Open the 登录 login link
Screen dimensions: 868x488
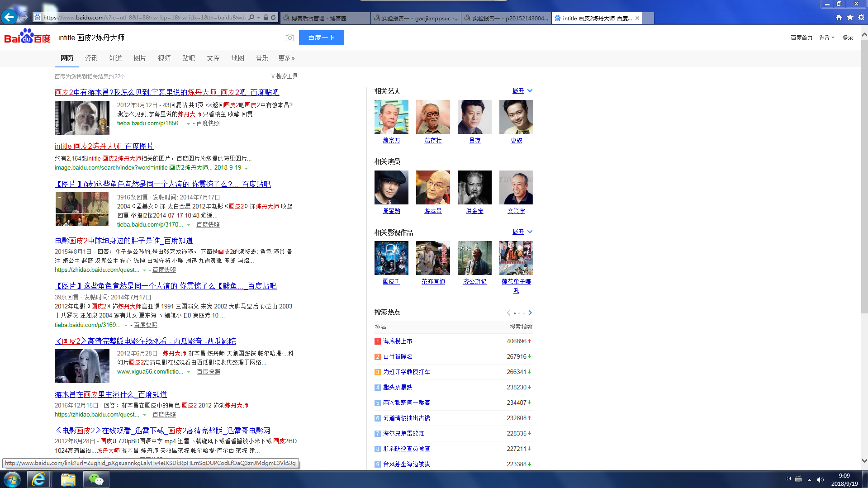[x=848, y=38]
